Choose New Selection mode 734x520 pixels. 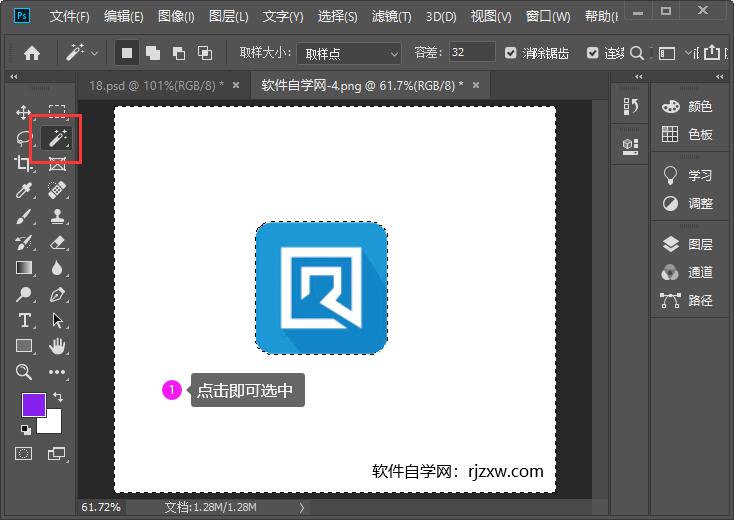pyautogui.click(x=127, y=53)
